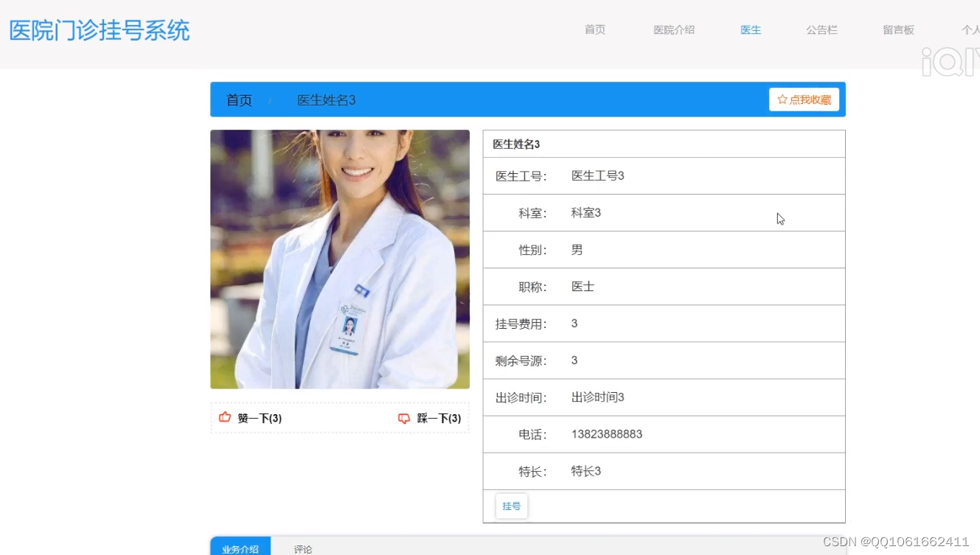Click the title value 医士
The width and height of the screenshot is (980, 555).
pos(583,287)
